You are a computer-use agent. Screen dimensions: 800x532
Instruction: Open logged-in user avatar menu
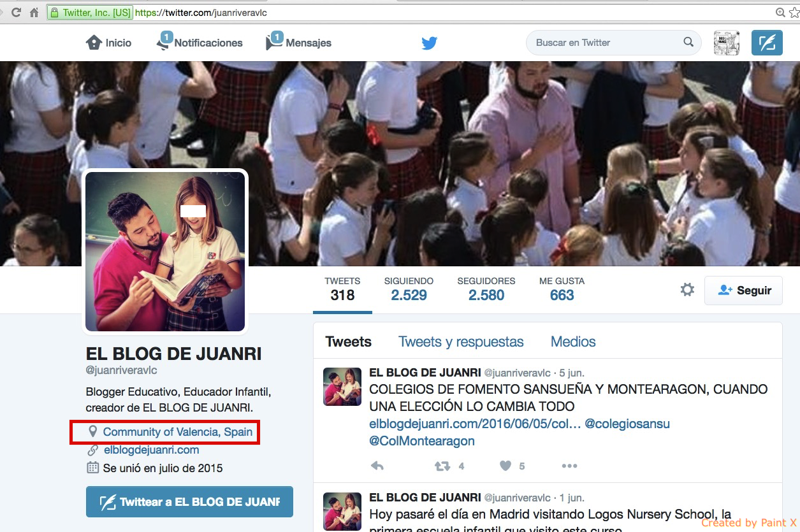pos(726,43)
